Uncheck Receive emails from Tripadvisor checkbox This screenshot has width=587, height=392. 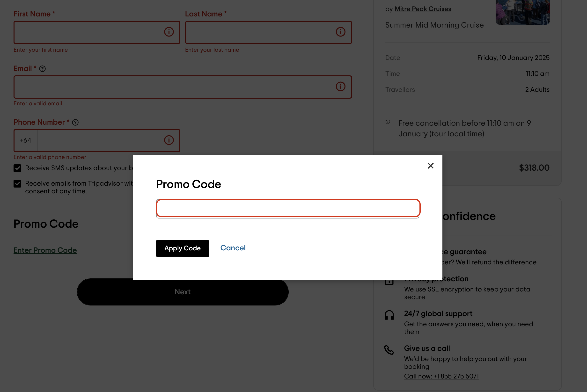pos(17,184)
